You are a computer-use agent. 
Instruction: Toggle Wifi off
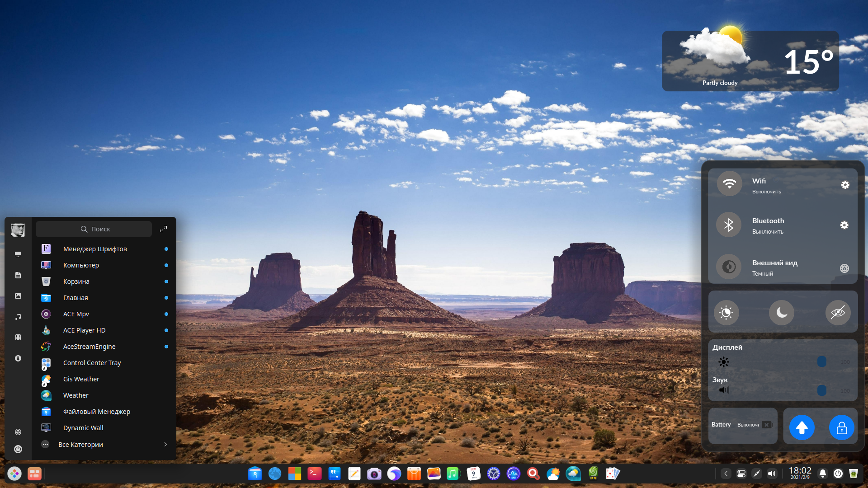point(728,185)
